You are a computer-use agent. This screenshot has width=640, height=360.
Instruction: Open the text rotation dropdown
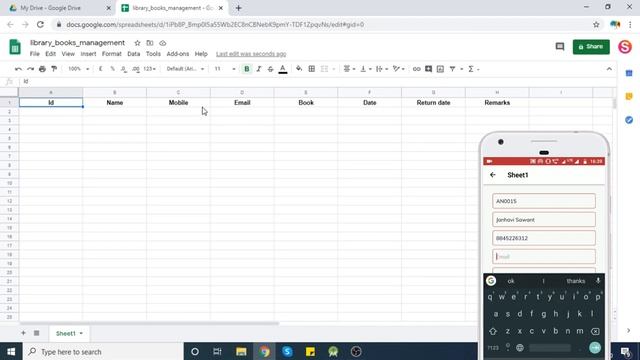tap(398, 69)
